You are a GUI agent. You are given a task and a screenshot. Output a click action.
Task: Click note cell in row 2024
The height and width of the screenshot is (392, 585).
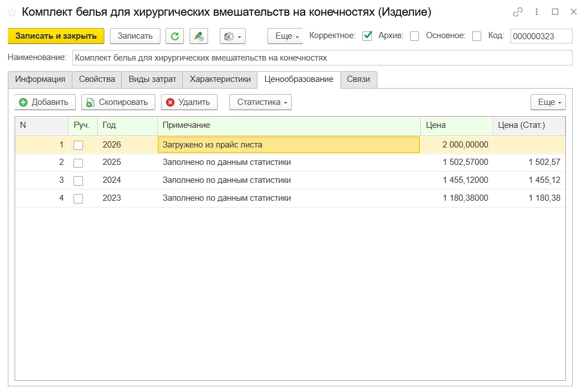(289, 180)
